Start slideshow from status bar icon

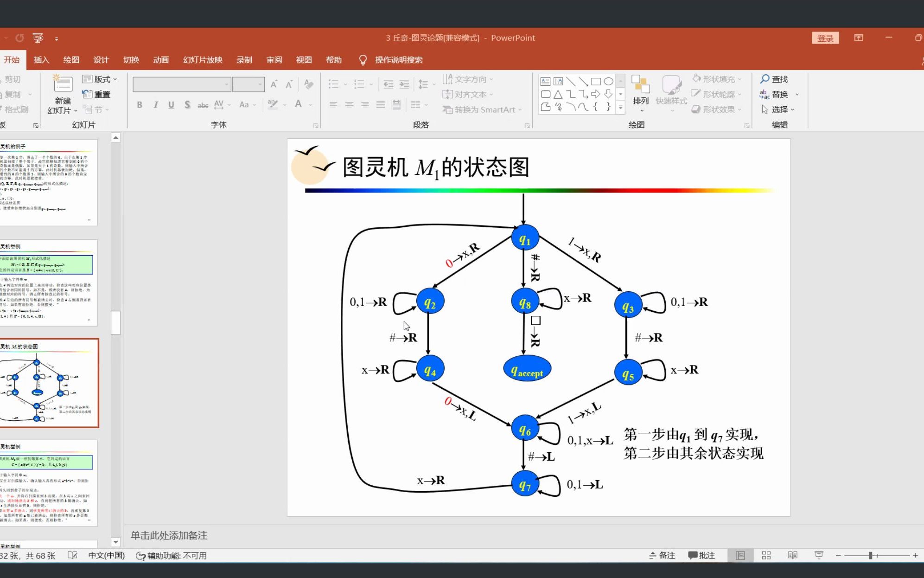pyautogui.click(x=819, y=555)
